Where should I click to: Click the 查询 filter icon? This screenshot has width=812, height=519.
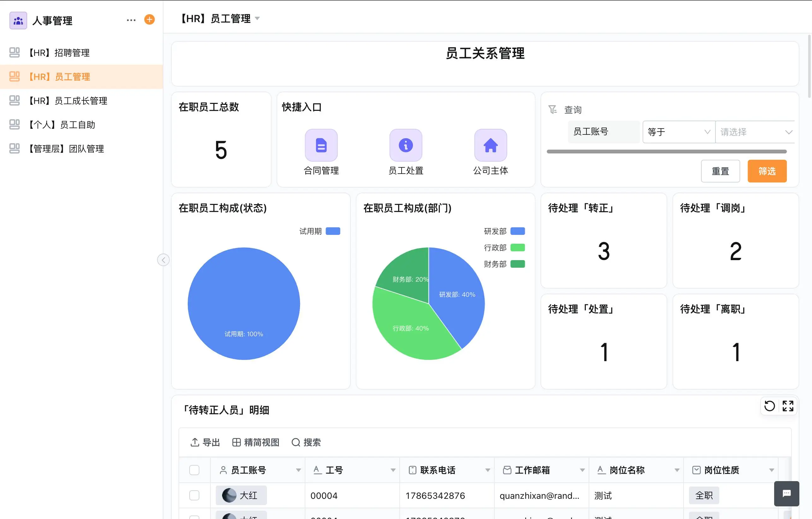click(x=552, y=109)
